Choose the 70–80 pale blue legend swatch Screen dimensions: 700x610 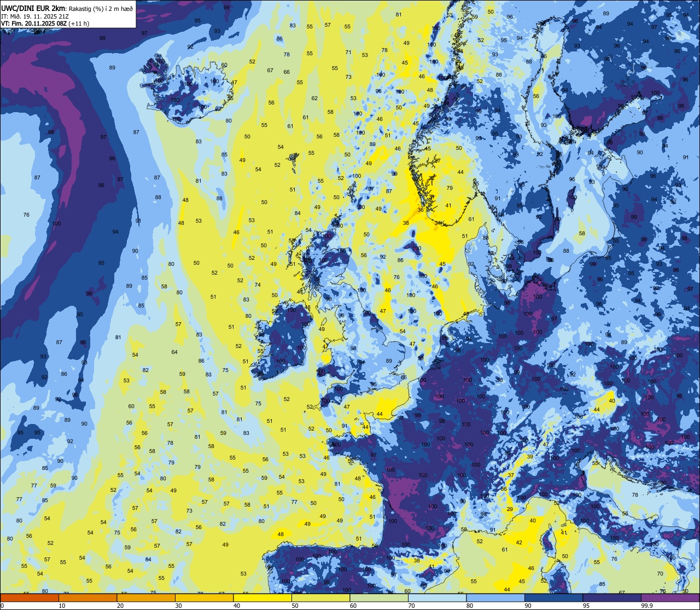[x=437, y=597]
